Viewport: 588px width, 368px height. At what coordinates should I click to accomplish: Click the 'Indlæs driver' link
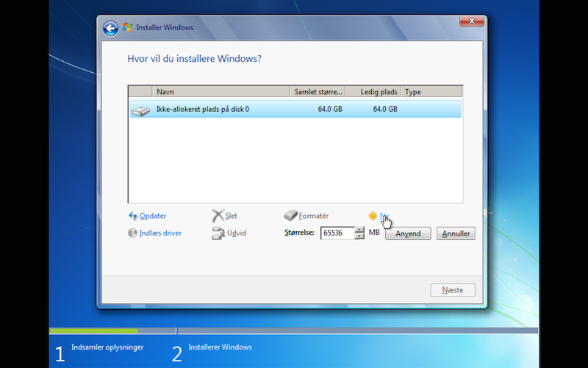pyautogui.click(x=160, y=233)
